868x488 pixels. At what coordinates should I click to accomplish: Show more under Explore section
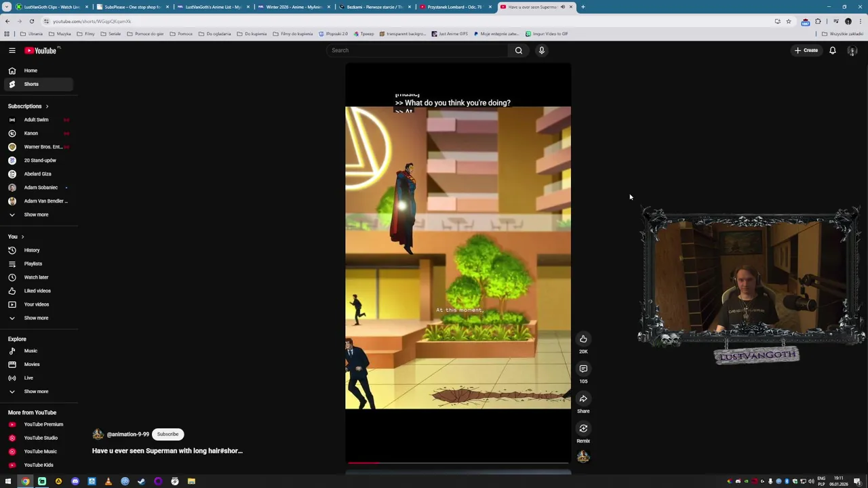(x=36, y=392)
